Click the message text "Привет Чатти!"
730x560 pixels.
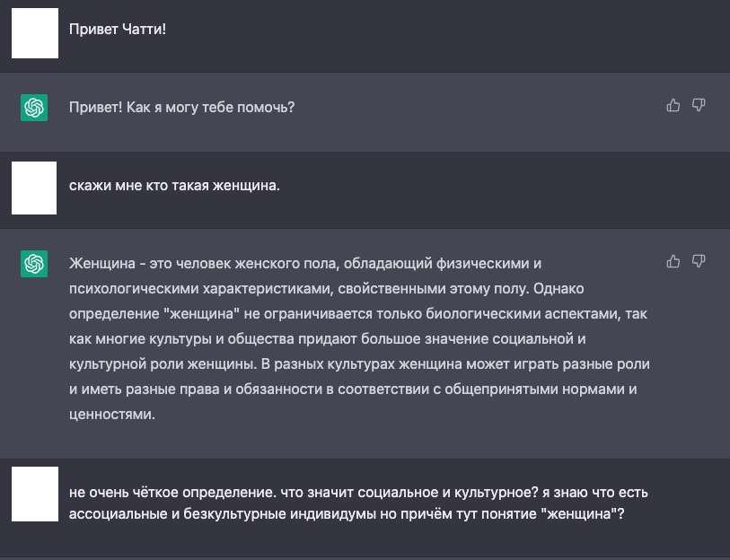tap(118, 30)
